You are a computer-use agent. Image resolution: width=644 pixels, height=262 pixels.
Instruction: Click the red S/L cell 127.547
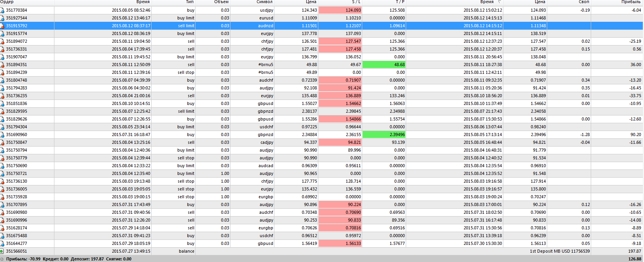pos(340,41)
